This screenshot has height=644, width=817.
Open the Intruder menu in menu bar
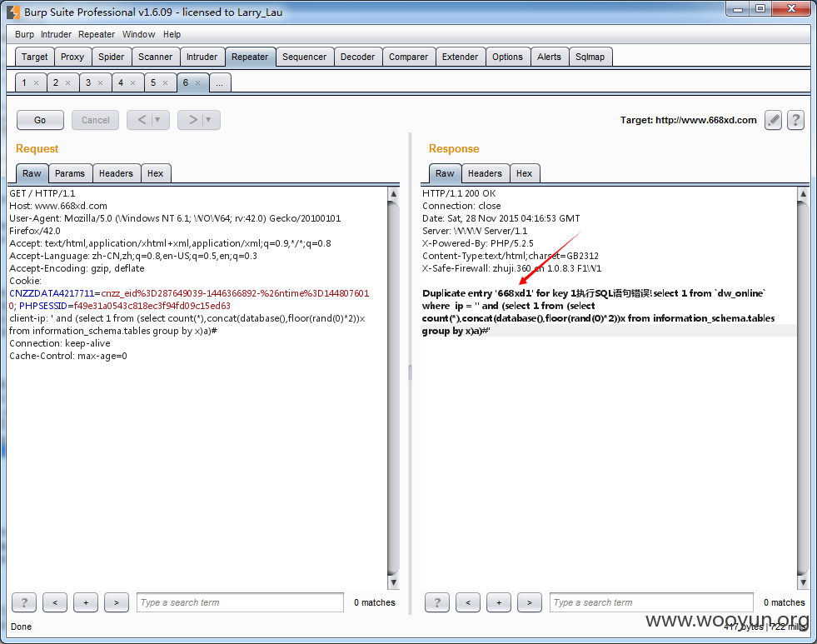[56, 34]
